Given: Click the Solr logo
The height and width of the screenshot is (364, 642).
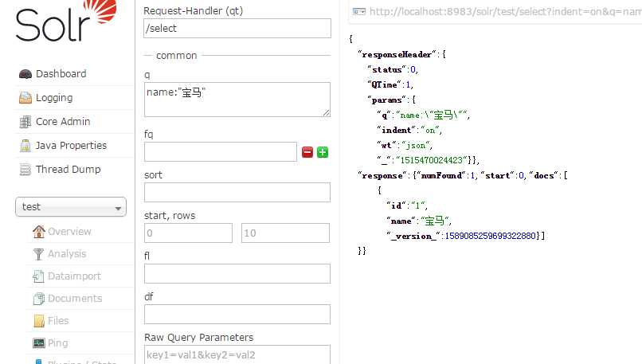Looking at the screenshot, I should (x=66, y=21).
